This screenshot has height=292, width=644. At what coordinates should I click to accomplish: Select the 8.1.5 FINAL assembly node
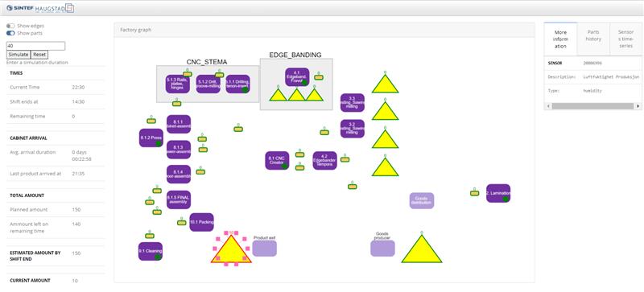click(178, 199)
